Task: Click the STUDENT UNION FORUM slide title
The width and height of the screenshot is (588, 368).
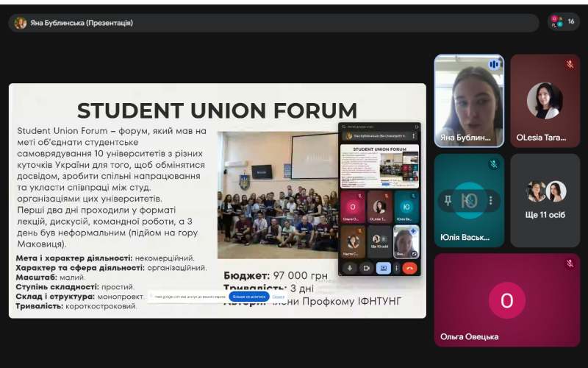Action: [217, 110]
